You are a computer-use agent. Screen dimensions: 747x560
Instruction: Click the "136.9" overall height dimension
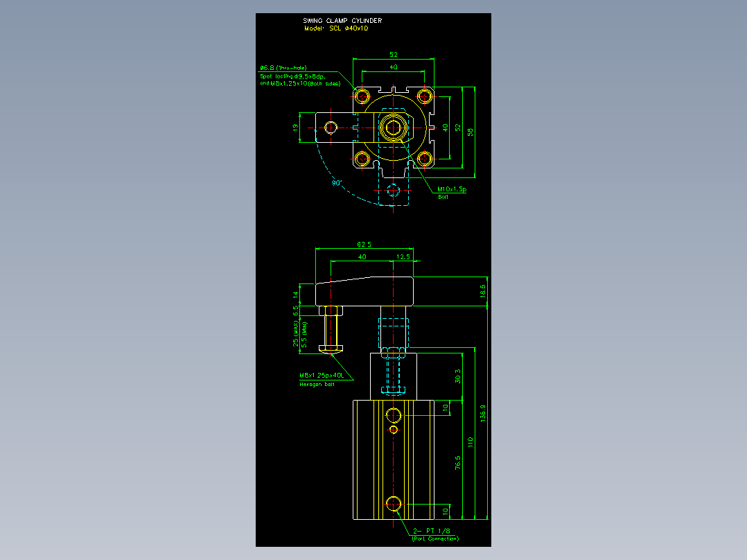pos(482,414)
